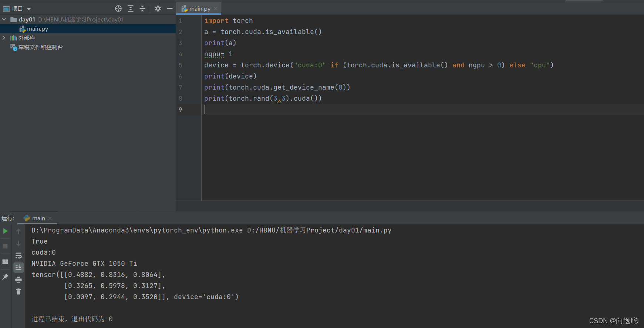Click 'cuda:0' console output line
This screenshot has height=328, width=644.
(44, 252)
